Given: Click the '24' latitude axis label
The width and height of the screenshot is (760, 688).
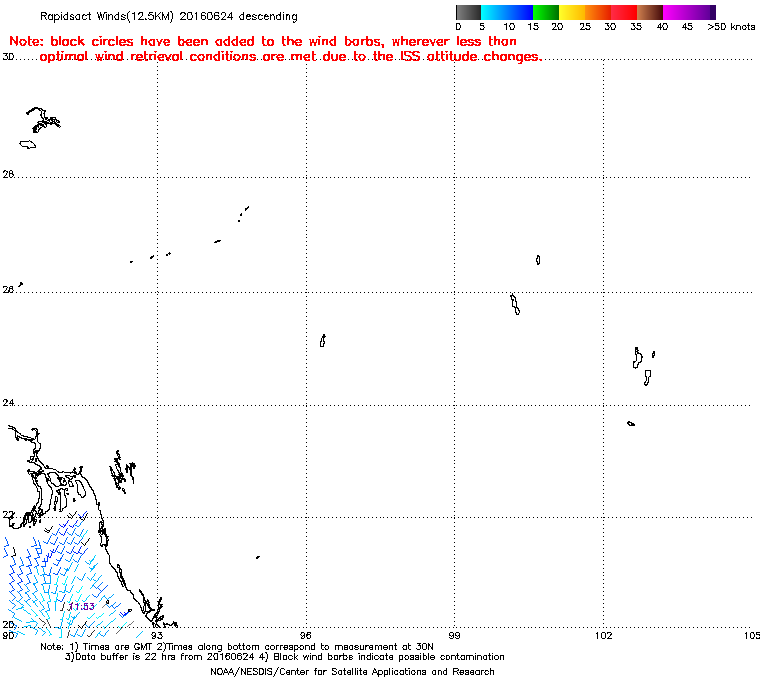Looking at the screenshot, I should tap(8, 403).
